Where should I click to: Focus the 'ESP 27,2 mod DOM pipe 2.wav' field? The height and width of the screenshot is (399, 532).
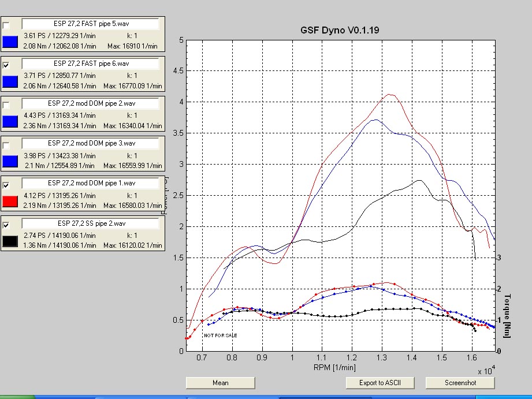pyautogui.click(x=91, y=103)
